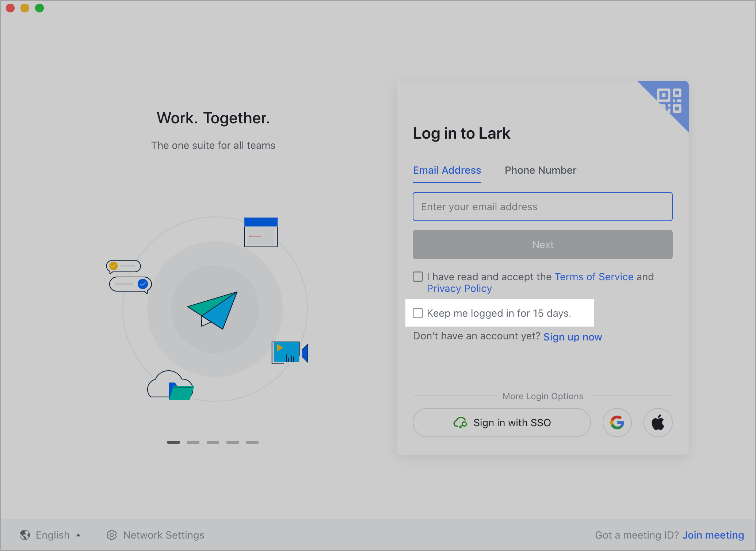
Task: Click the Network Settings gear icon
Action: [x=112, y=535]
